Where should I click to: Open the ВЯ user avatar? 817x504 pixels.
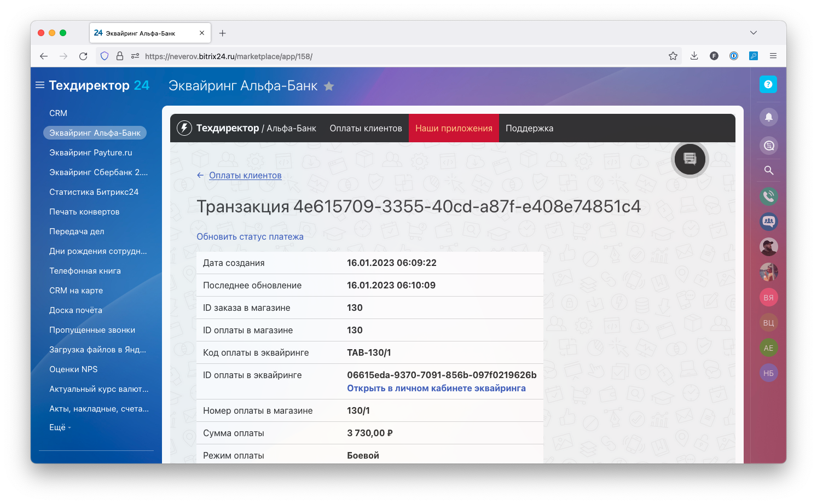(x=769, y=298)
